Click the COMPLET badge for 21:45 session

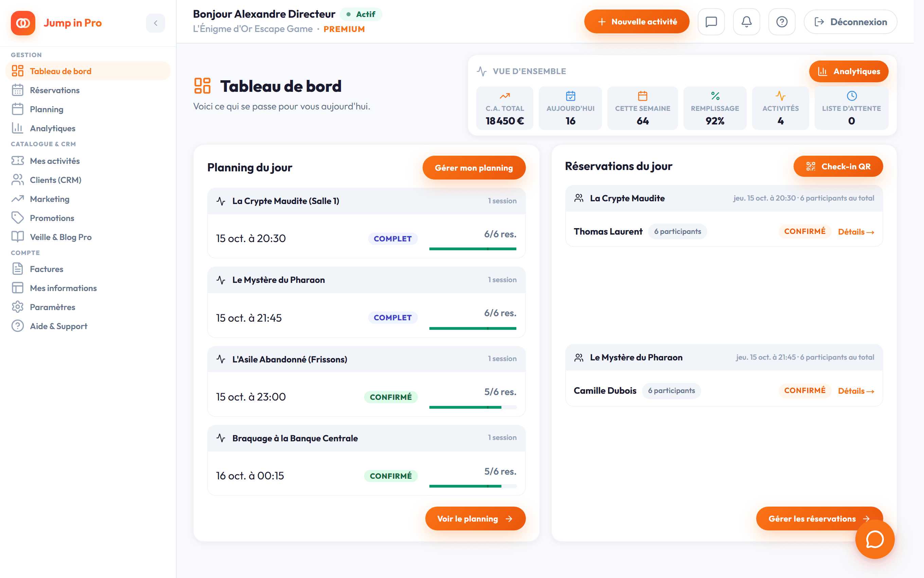click(x=392, y=318)
